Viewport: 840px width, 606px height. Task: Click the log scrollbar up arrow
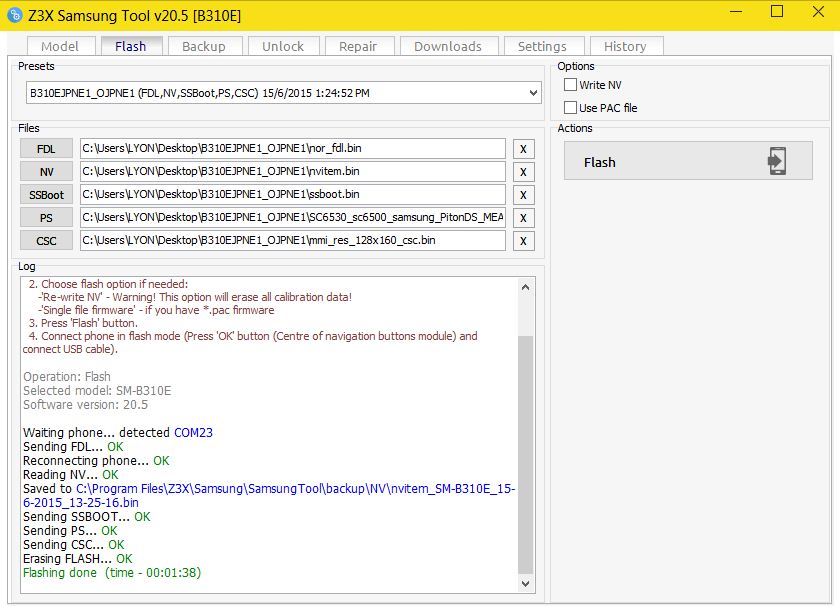526,287
